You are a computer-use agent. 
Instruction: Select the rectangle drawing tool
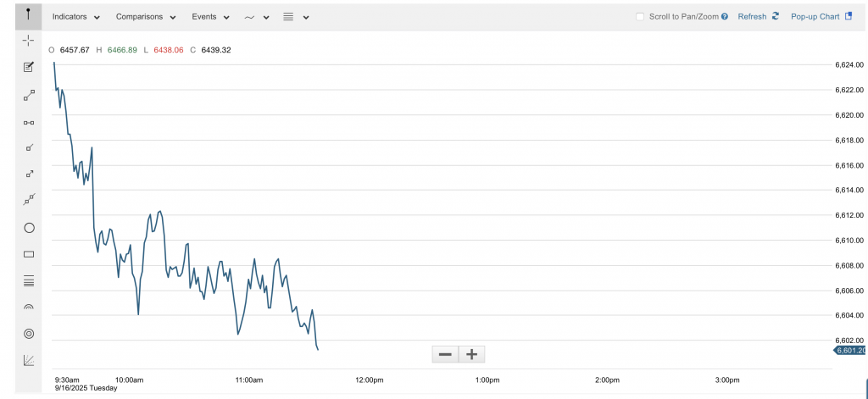tap(29, 254)
